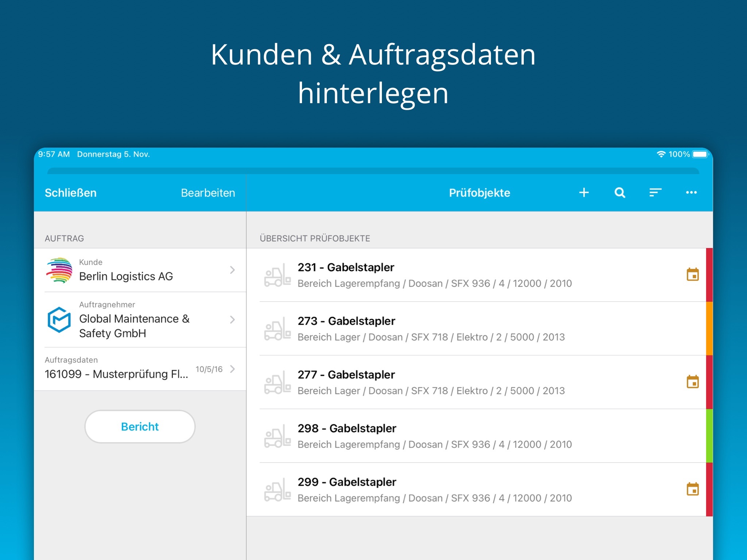Click Prüfobjekte header title
This screenshot has width=747, height=560.
coord(479,192)
